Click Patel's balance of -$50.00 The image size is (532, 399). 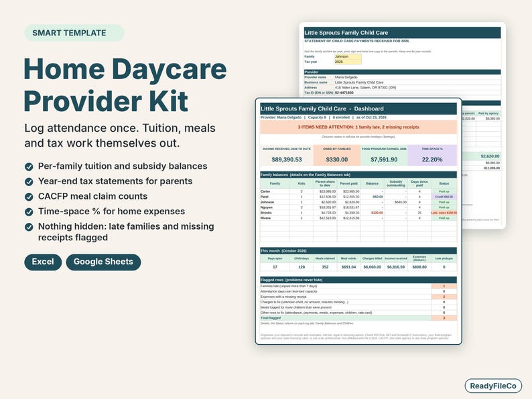coord(377,197)
